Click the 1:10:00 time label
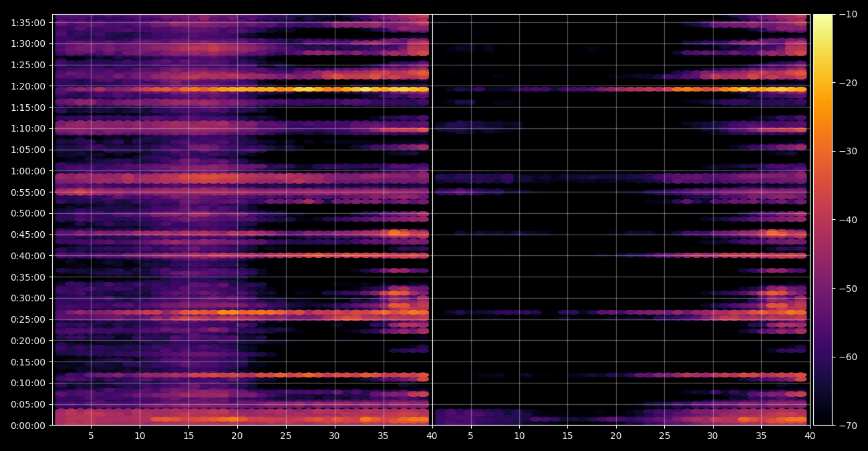The width and height of the screenshot is (868, 451). click(28, 128)
